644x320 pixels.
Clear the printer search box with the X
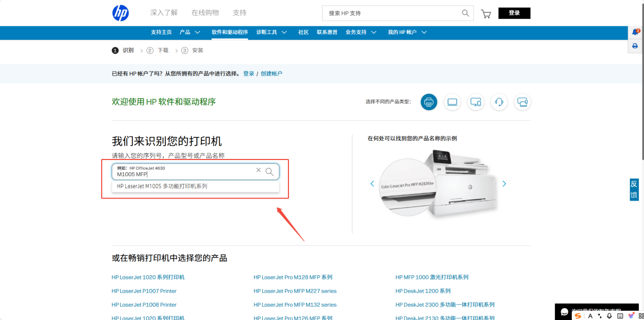pyautogui.click(x=258, y=171)
